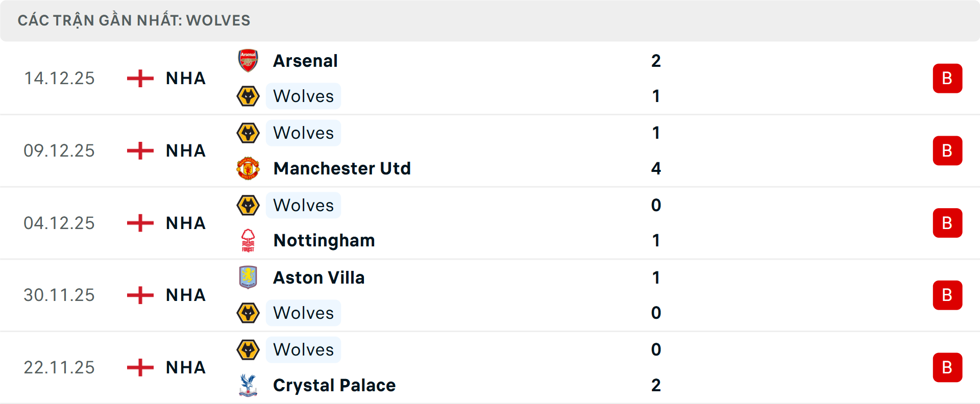Select the Wolves badge in the Nottingham match

pyautogui.click(x=249, y=205)
